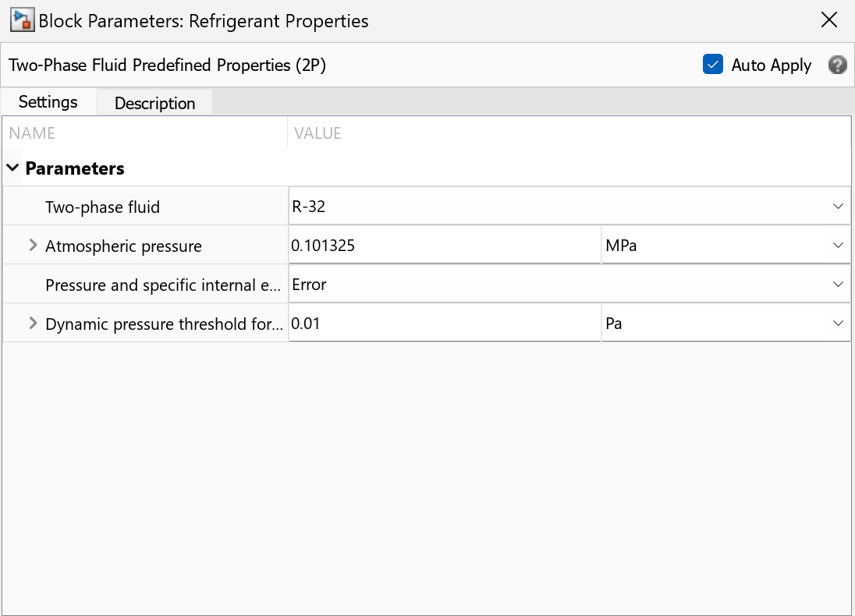Image resolution: width=855 pixels, height=616 pixels.
Task: Click the Simulink block icon in title bar
Action: 21,21
